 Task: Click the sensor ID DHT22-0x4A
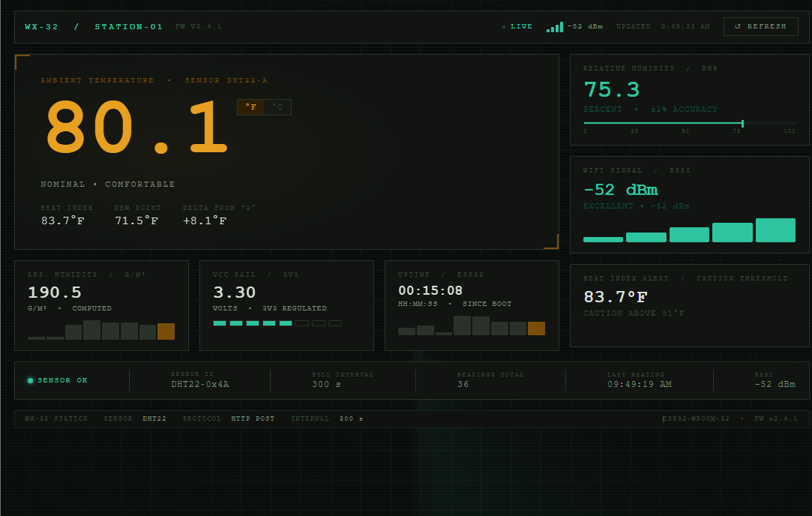point(200,385)
